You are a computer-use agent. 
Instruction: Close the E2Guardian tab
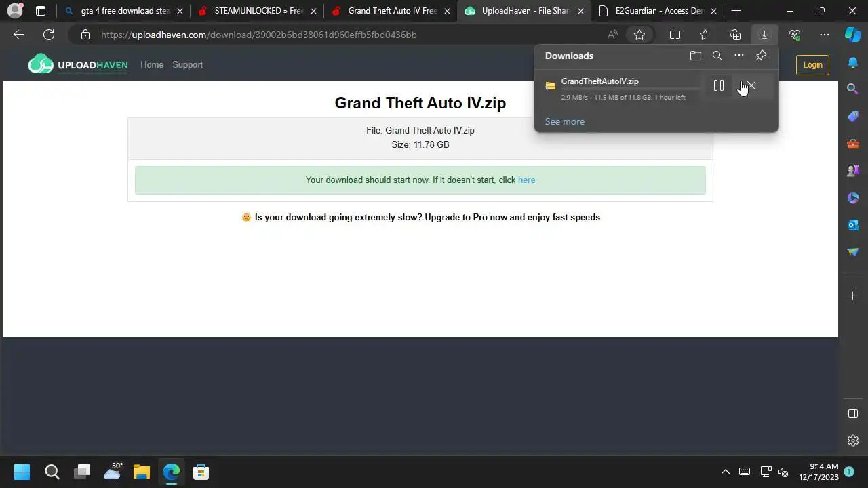click(713, 11)
